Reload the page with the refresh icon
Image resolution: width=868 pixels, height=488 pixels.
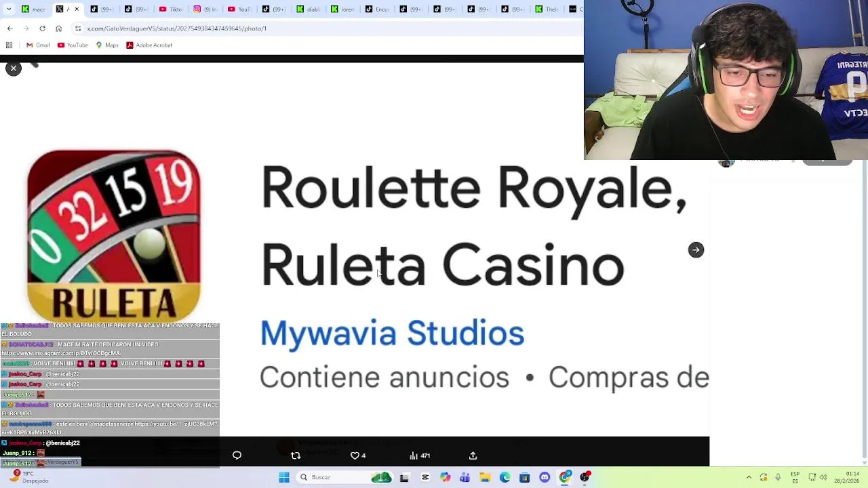[42, 28]
